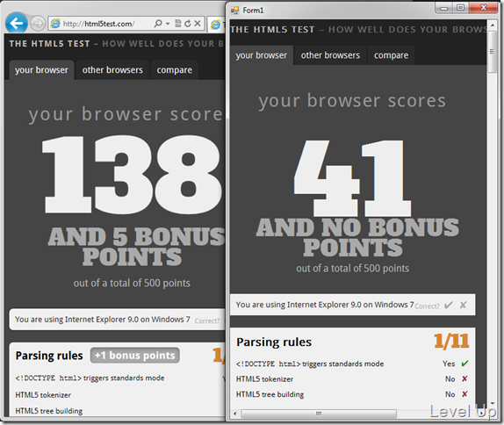
Task: Click the IE forward arrow button
Action: click(38, 24)
